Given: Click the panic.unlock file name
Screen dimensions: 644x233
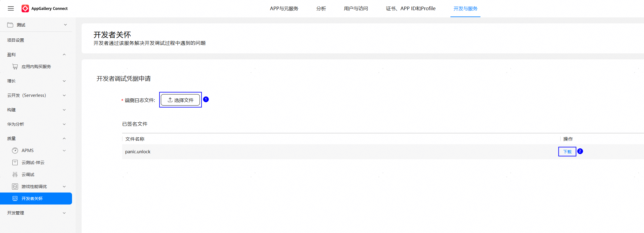Looking at the screenshot, I should point(138,152).
